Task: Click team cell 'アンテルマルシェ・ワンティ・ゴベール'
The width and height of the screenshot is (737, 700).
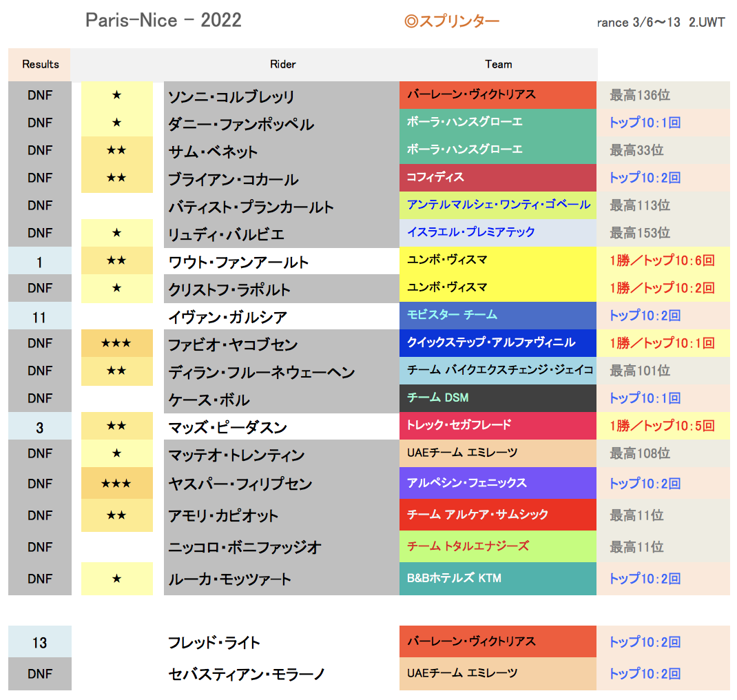Action: (x=498, y=205)
